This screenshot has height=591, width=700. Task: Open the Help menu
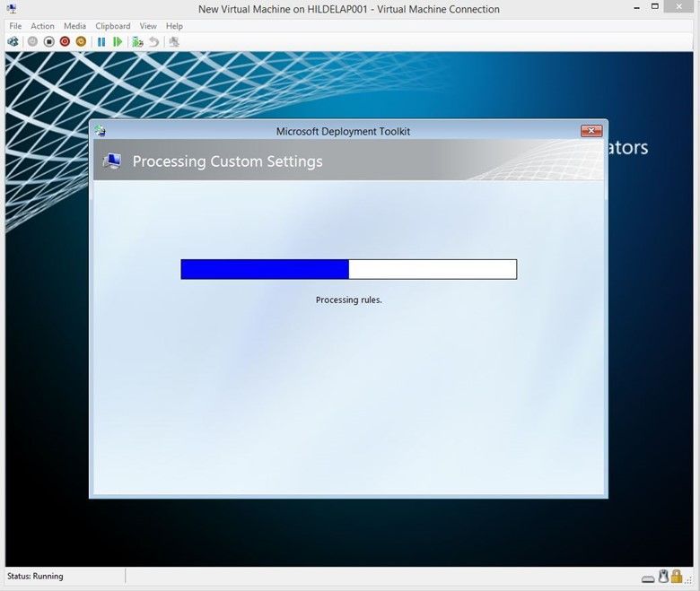(174, 26)
